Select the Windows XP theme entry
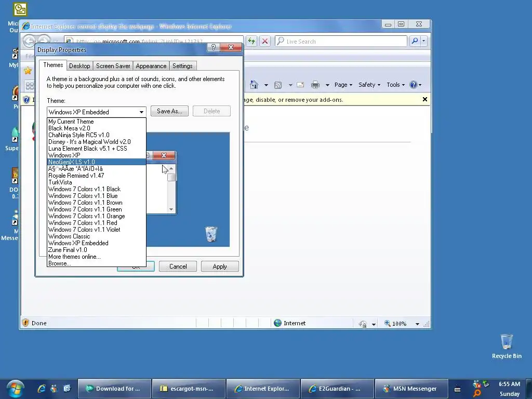The height and width of the screenshot is (399, 532). (97, 155)
